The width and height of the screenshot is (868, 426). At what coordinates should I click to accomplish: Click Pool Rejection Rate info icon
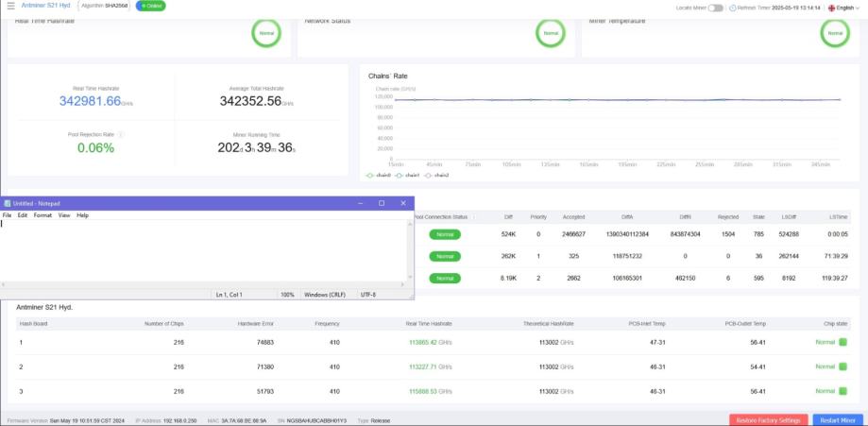[x=121, y=135]
